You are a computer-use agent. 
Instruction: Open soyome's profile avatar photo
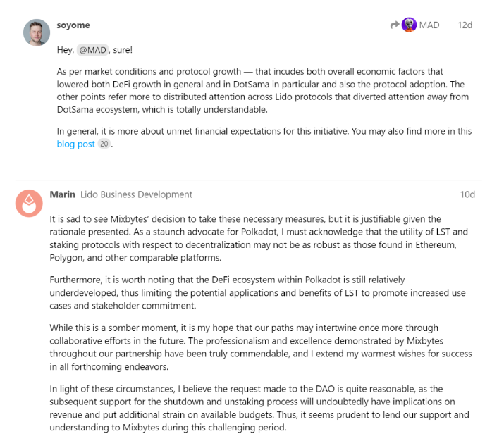[x=37, y=32]
